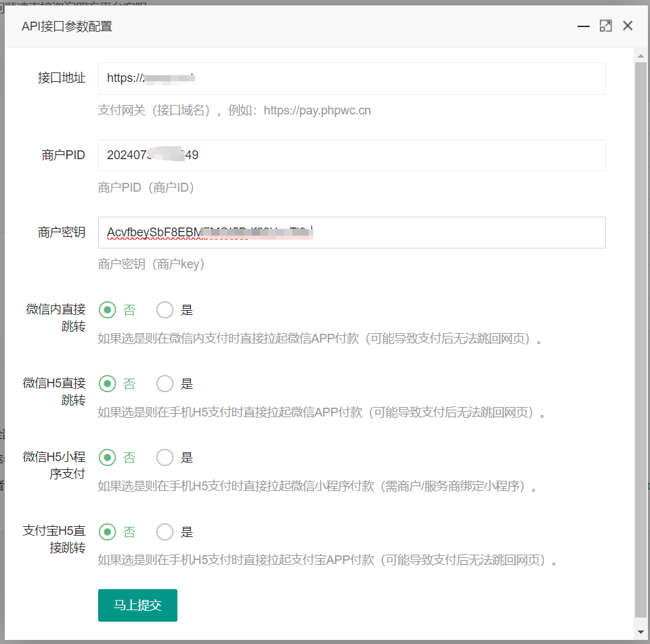The width and height of the screenshot is (650, 644).
Task: Click the dialog's vertical scrollbar thumb
Action: click(x=641, y=339)
